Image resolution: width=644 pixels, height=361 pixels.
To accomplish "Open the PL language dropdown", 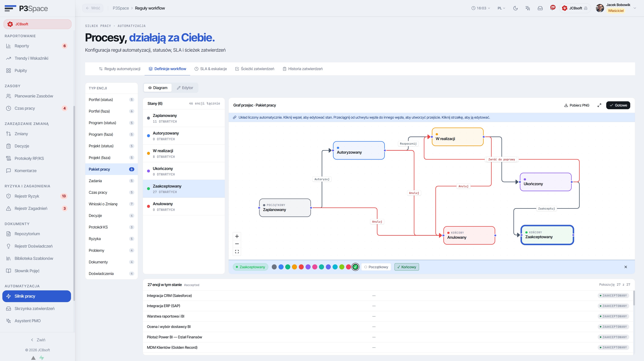I will [x=501, y=8].
